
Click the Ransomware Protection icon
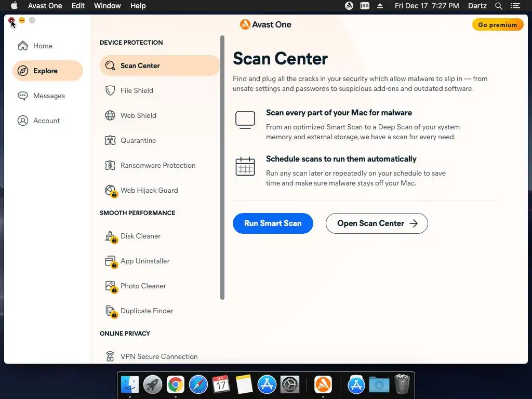click(x=110, y=165)
